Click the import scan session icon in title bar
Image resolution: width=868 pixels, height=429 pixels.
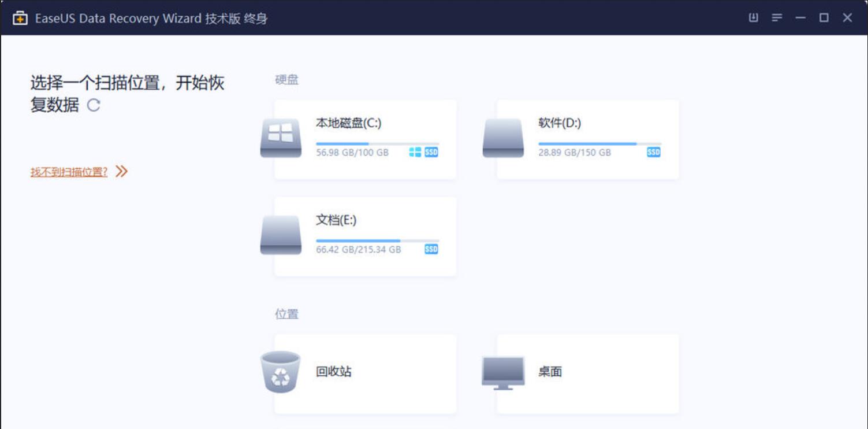(x=753, y=18)
